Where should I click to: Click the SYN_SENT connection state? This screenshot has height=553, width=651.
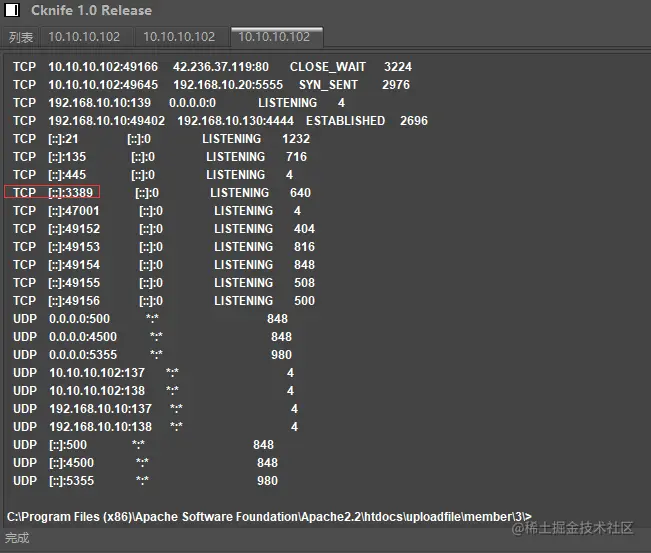coord(328,85)
